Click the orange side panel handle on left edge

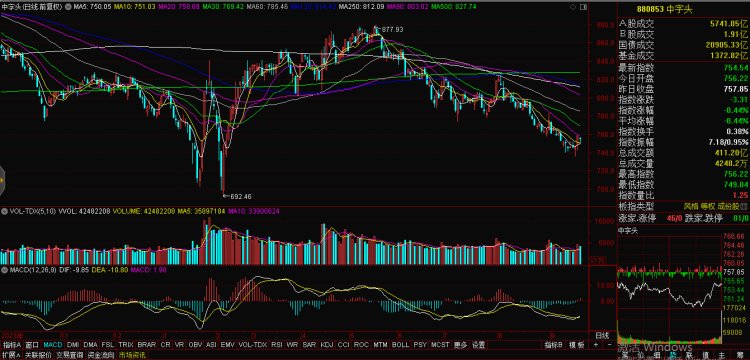click(x=2, y=180)
